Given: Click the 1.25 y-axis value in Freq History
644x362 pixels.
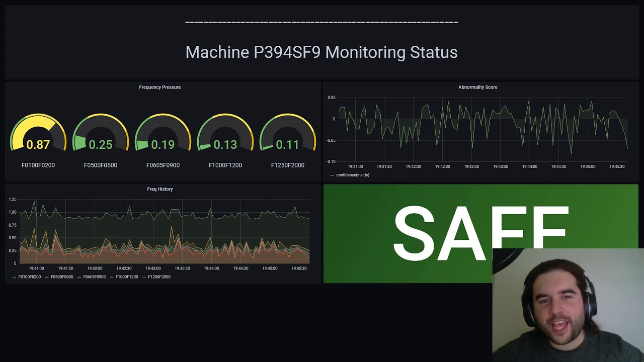Looking at the screenshot, I should pos(13,200).
